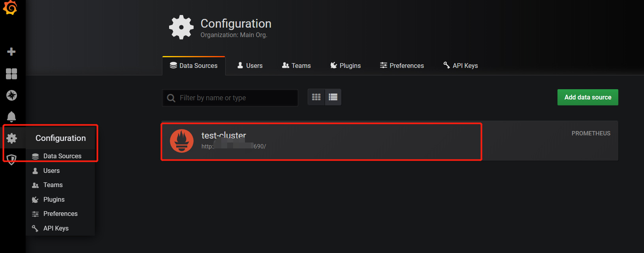
Task: Select the Users tab
Action: click(x=250, y=66)
